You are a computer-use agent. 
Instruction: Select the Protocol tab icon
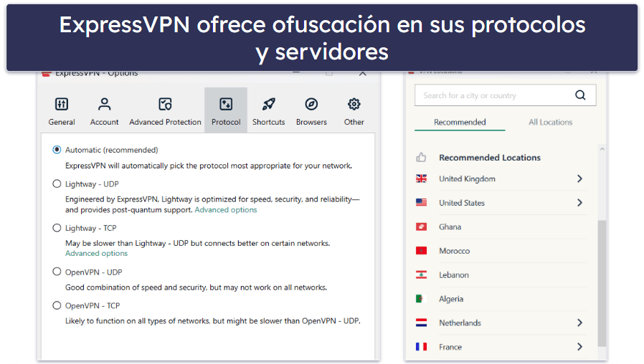tap(226, 104)
